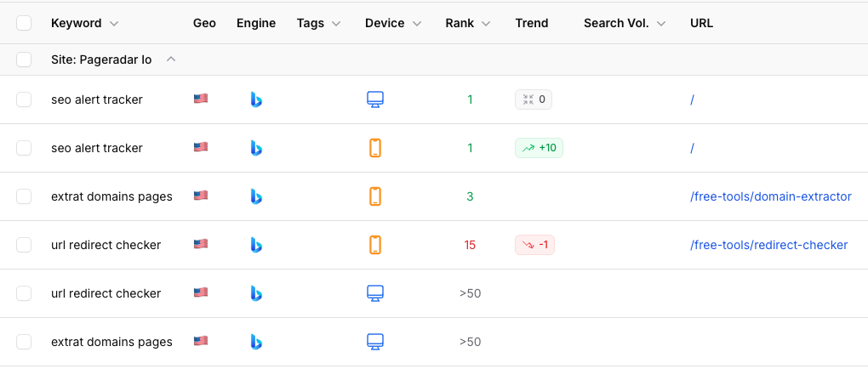
Task: Click the US flag in url redirect checker >50 row
Action: click(200, 292)
